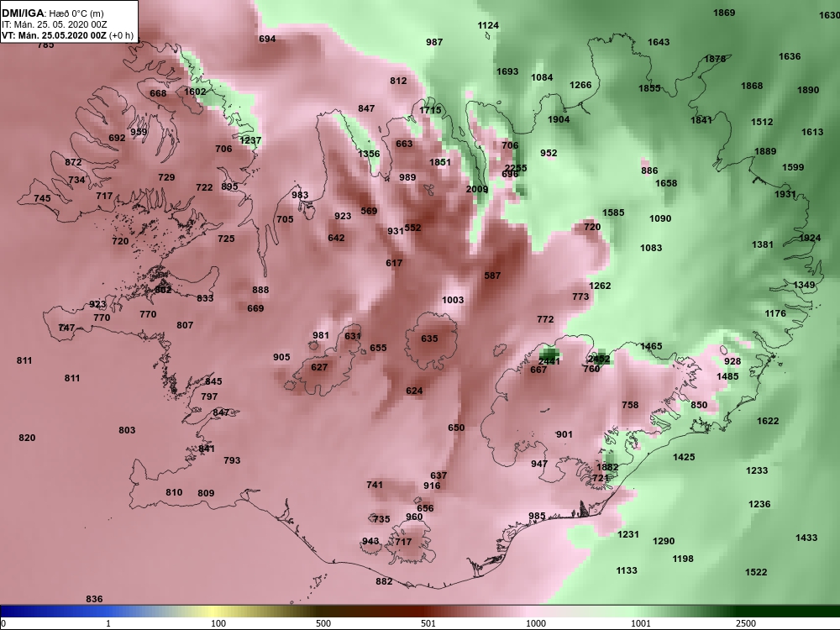
Task: Click the map value 1433
Action: point(806,538)
